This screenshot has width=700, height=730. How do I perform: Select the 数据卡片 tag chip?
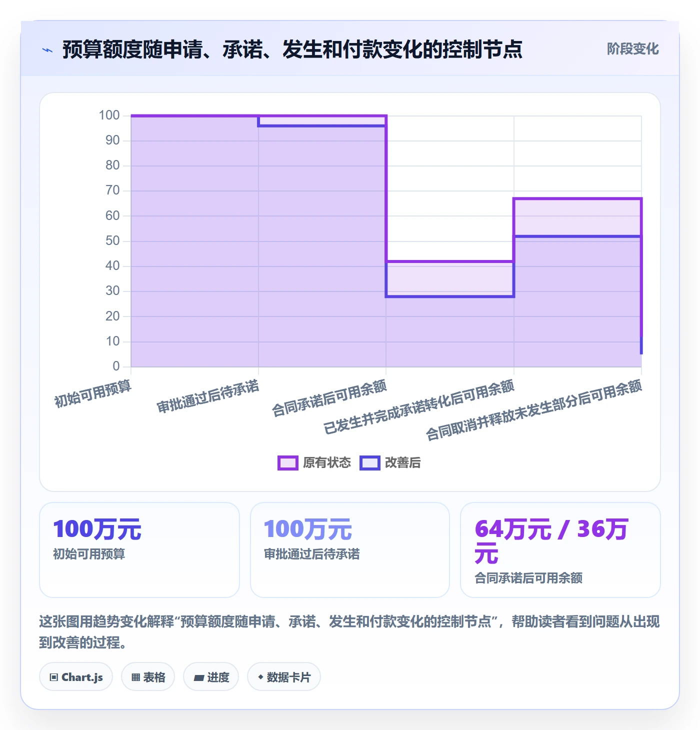click(x=284, y=677)
